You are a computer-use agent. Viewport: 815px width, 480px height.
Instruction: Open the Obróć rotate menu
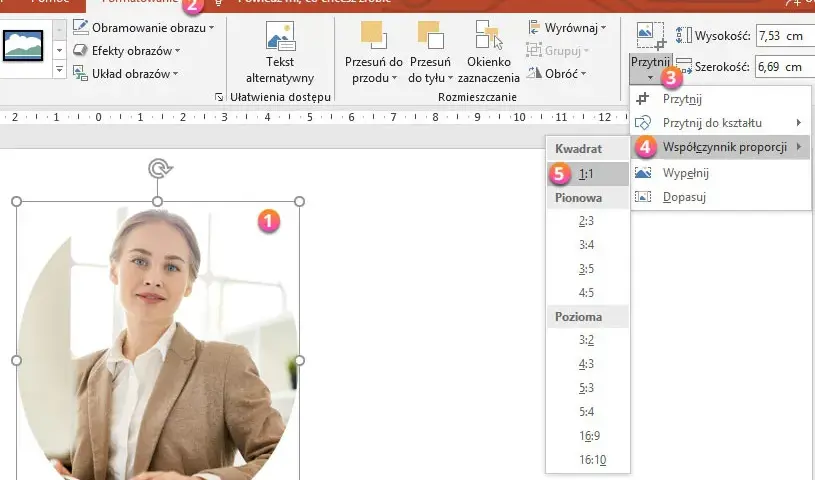click(557, 74)
